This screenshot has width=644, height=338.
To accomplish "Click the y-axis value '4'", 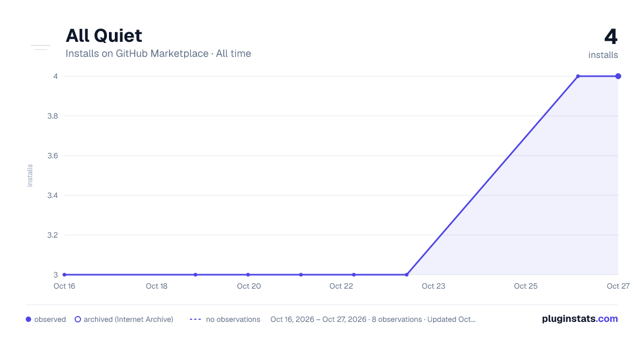I will (55, 76).
